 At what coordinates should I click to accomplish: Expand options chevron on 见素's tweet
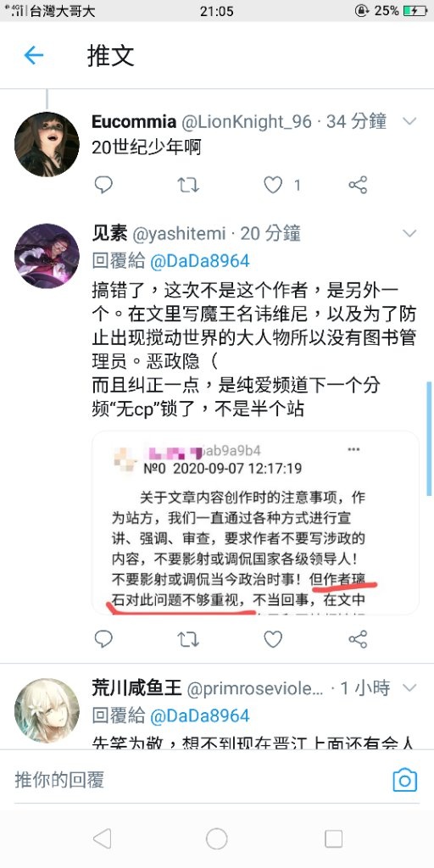point(409,234)
